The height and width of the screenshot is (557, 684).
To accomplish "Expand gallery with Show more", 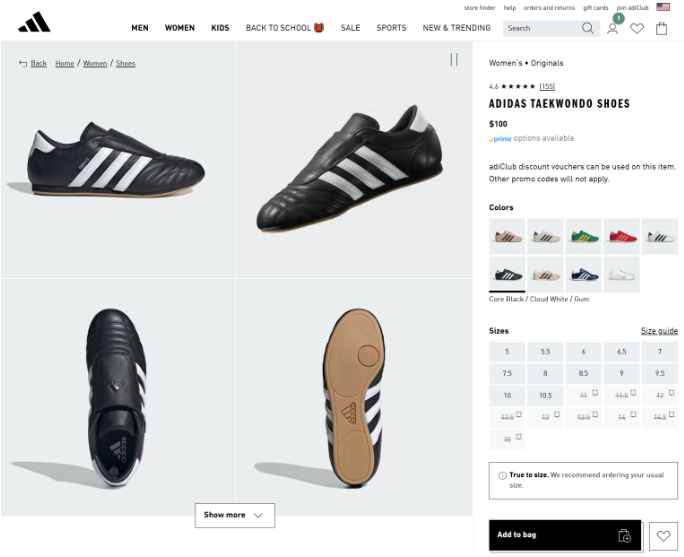I will click(235, 516).
